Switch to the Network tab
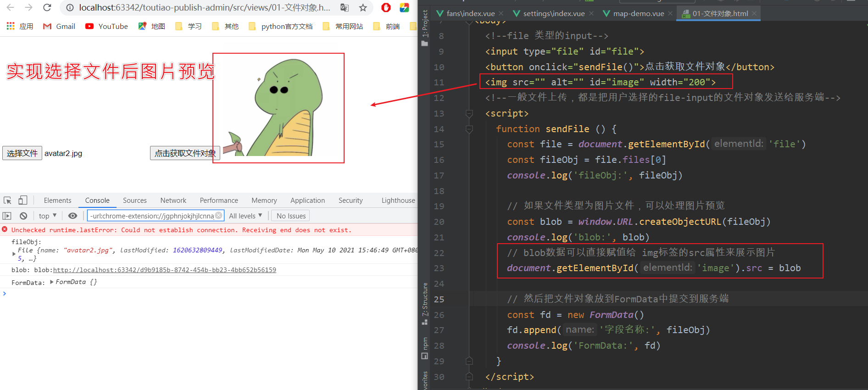This screenshot has width=868, height=390. pyautogui.click(x=173, y=200)
